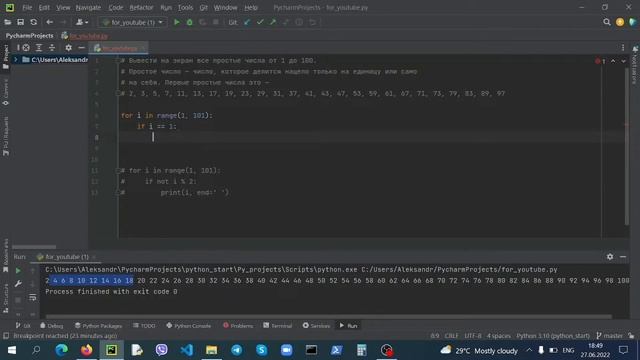
Task: Run the script with the green play button
Action: click(177, 22)
